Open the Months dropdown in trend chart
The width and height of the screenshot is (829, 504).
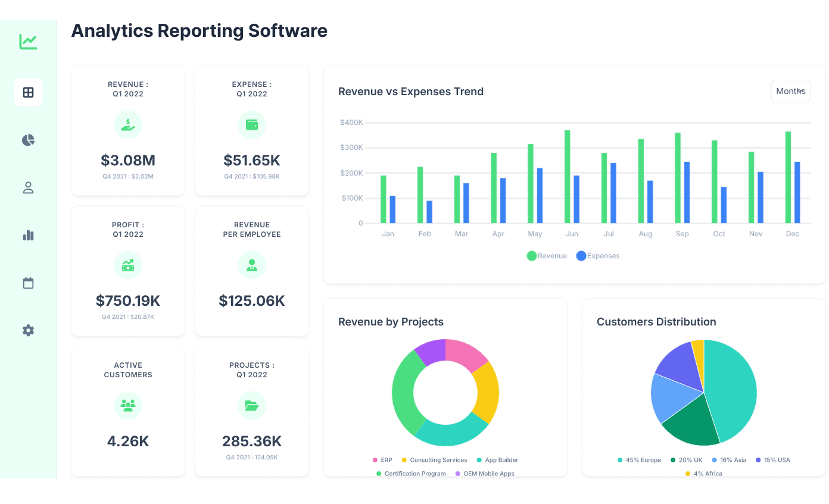point(791,91)
